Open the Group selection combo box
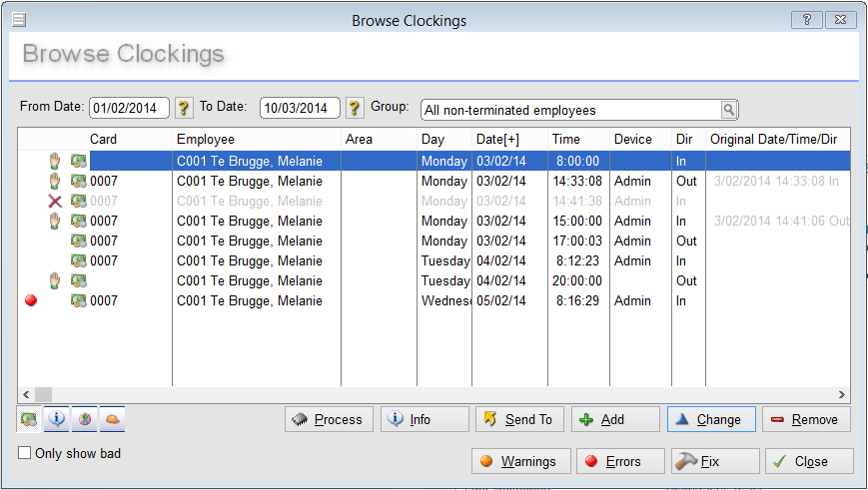This screenshot has height=490, width=868. 569,110
